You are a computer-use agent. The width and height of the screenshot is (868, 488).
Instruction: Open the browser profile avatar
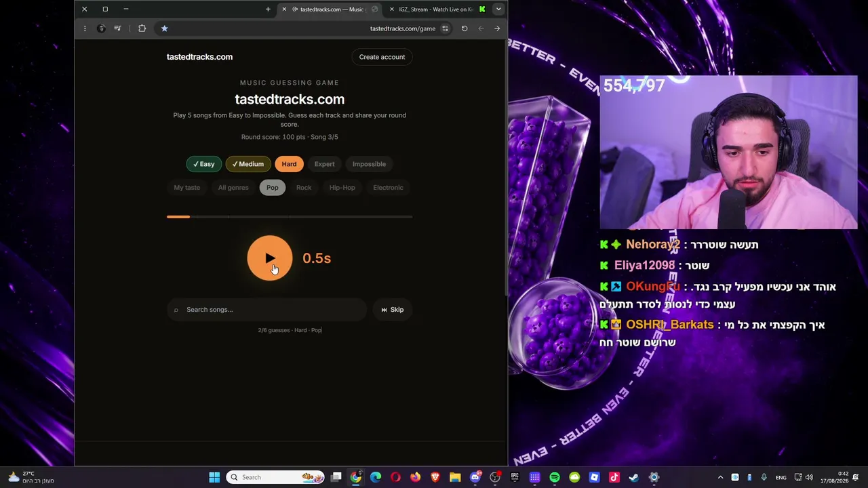pos(101,28)
